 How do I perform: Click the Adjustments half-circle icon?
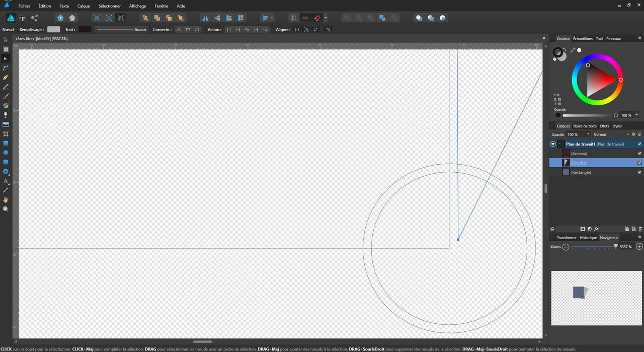590,229
